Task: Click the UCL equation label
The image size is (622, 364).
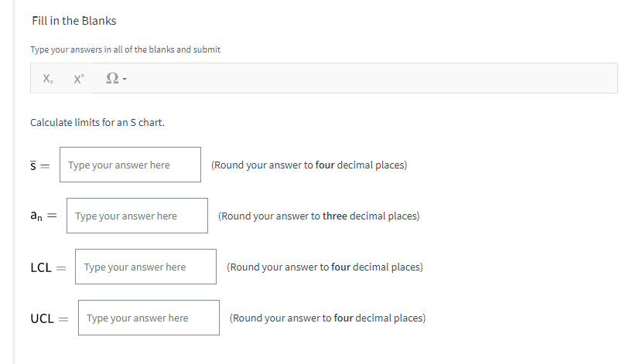Action: pyautogui.click(x=49, y=318)
